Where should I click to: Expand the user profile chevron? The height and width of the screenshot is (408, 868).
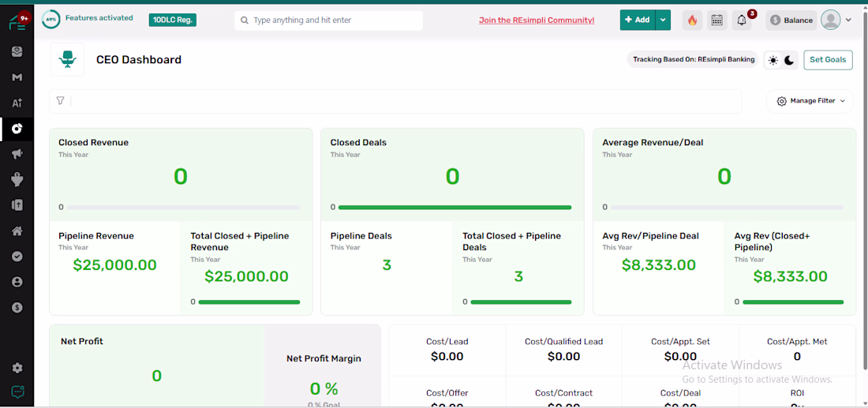(848, 21)
